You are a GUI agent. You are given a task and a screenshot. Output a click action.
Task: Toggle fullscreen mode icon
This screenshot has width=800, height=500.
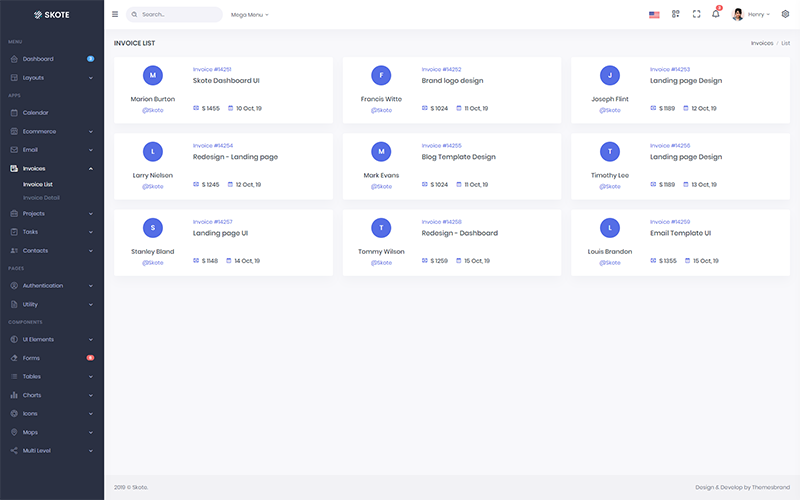pos(696,14)
